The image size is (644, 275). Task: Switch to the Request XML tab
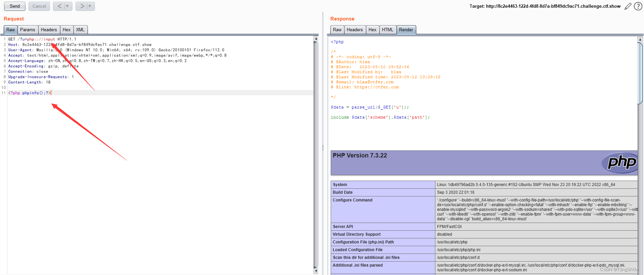point(80,30)
